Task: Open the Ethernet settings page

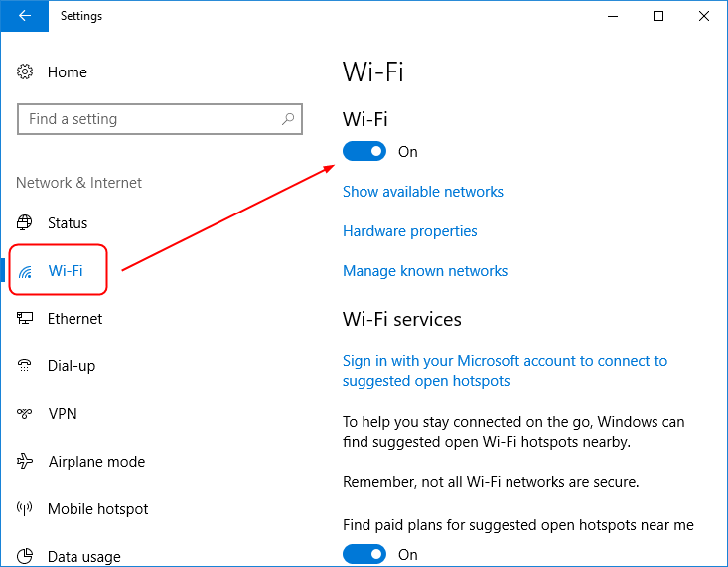Action: [x=74, y=319]
